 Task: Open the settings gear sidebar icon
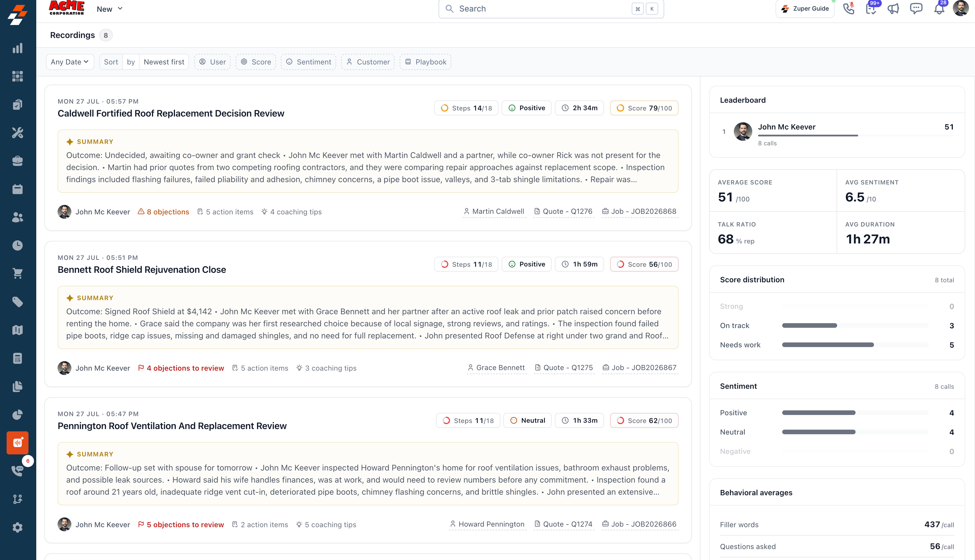[18, 527]
